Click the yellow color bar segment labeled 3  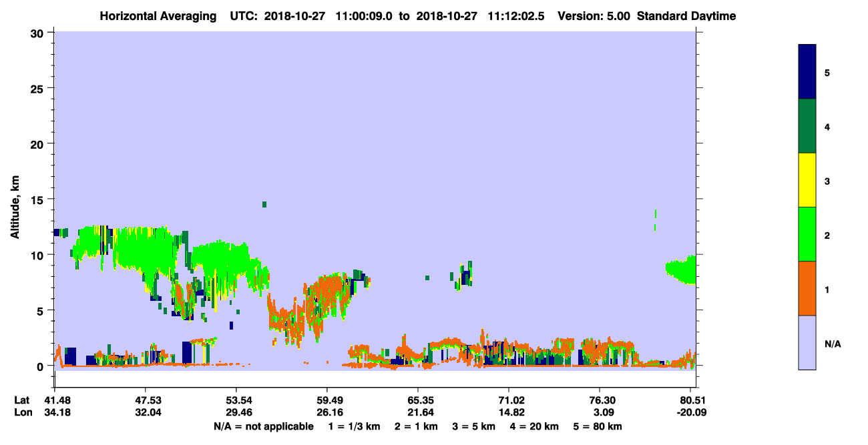click(x=807, y=180)
